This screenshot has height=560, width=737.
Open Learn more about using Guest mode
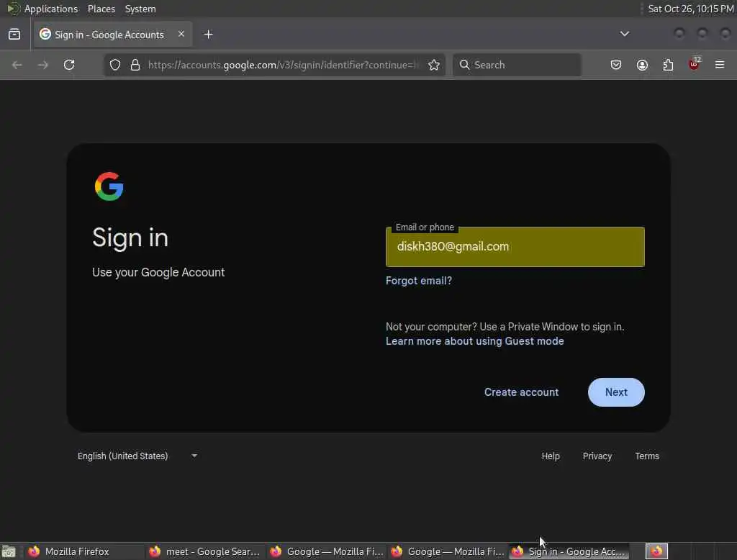pos(475,341)
